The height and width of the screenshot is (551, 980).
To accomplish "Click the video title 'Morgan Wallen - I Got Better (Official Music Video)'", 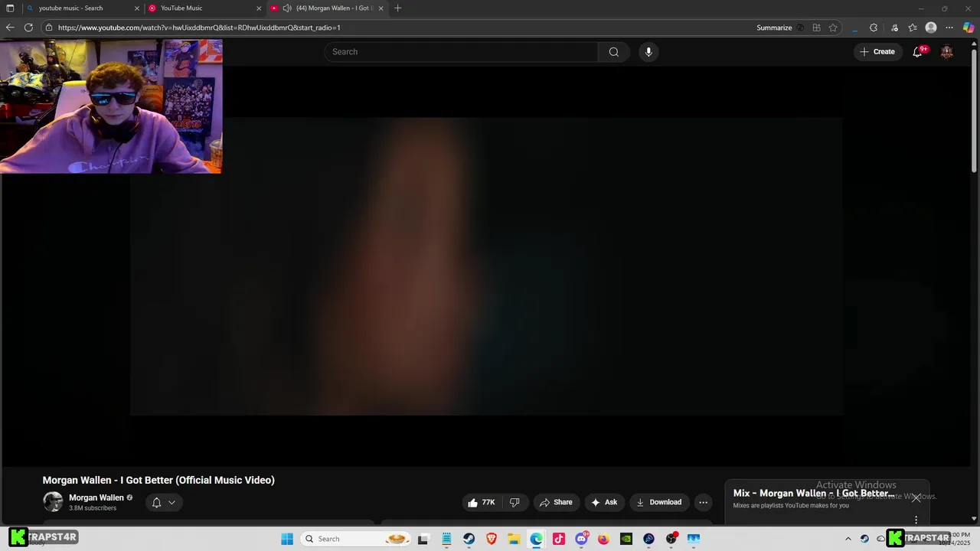I will [158, 480].
